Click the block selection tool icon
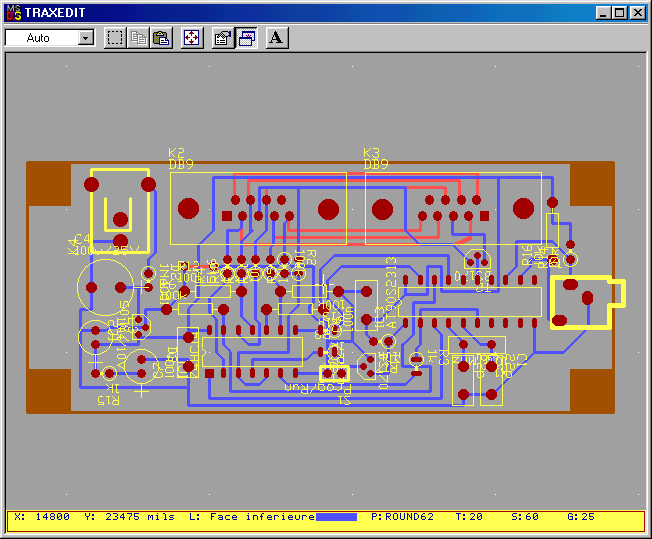The image size is (652, 539). pyautogui.click(x=116, y=38)
